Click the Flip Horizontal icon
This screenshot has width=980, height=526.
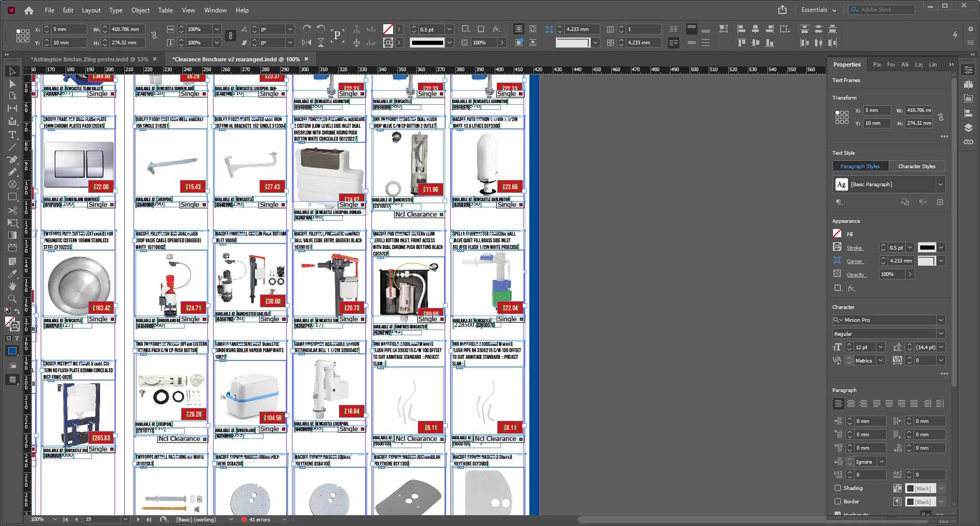(x=307, y=42)
